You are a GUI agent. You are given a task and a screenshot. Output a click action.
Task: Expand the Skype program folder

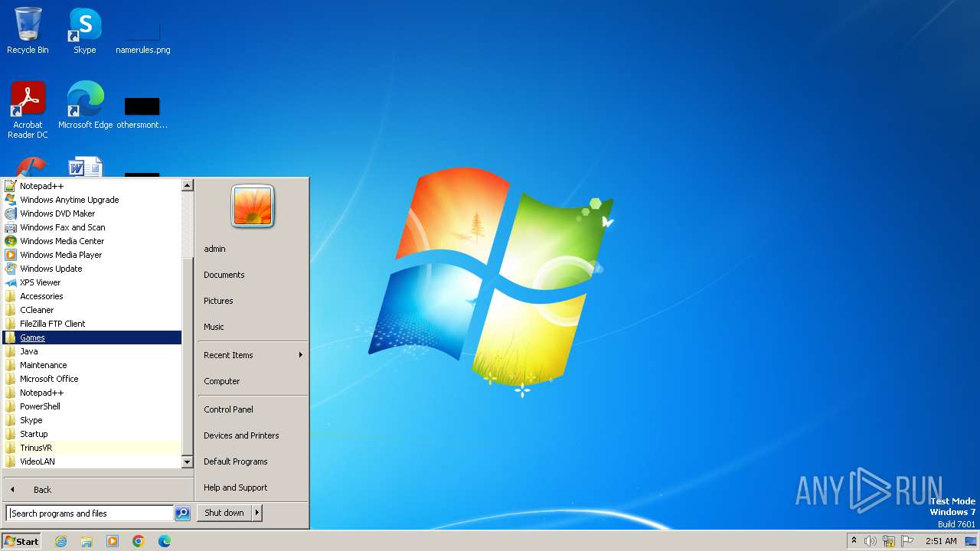coord(92,420)
